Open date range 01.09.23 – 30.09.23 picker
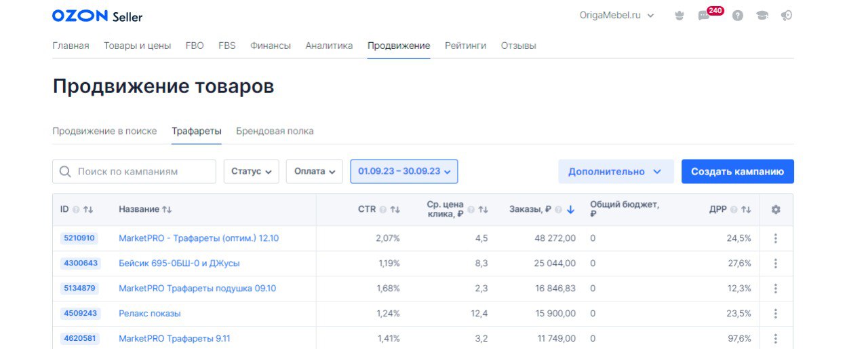The image size is (868, 349). click(x=404, y=172)
